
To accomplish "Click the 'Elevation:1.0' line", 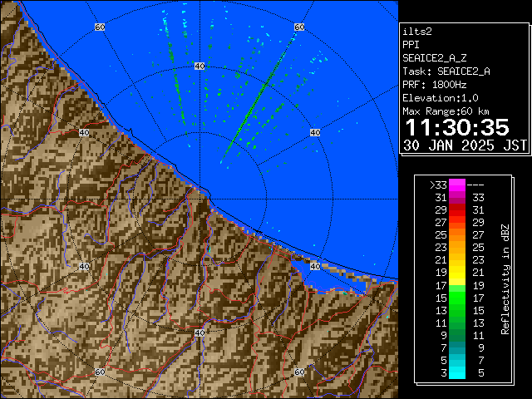I will (x=441, y=98).
